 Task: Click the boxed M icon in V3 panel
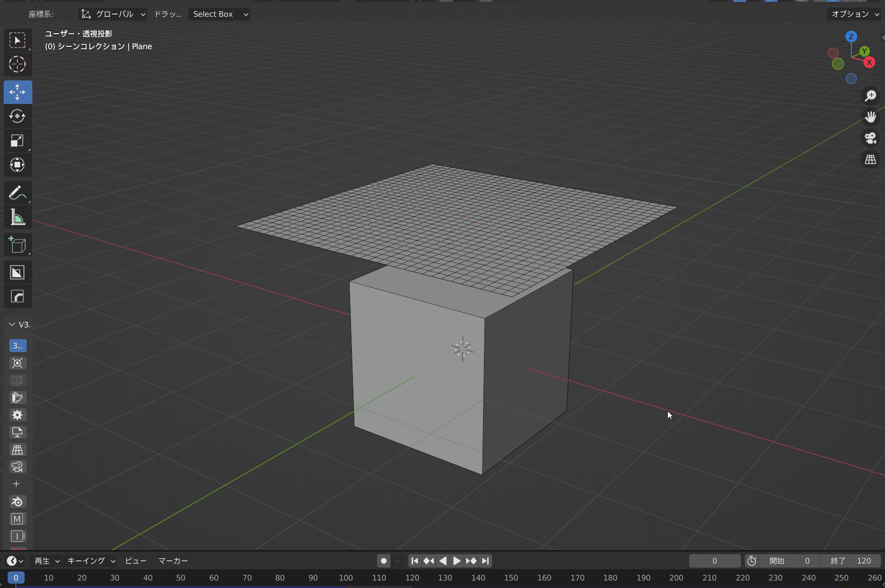[x=17, y=519]
